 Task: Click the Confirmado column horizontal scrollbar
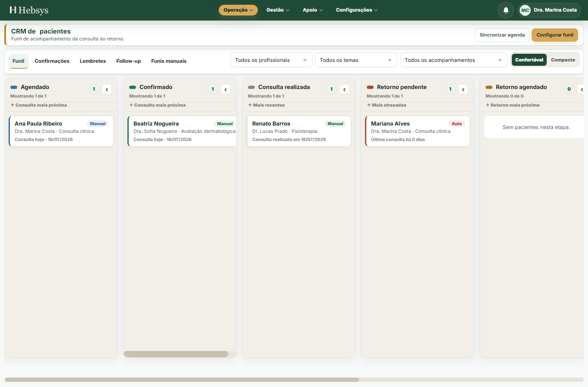pyautogui.click(x=176, y=354)
